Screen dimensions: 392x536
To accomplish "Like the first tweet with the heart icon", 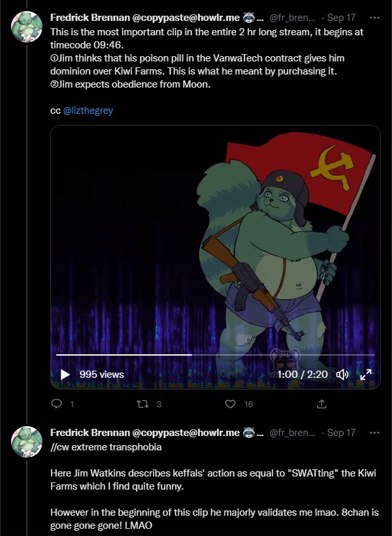I will click(x=231, y=404).
